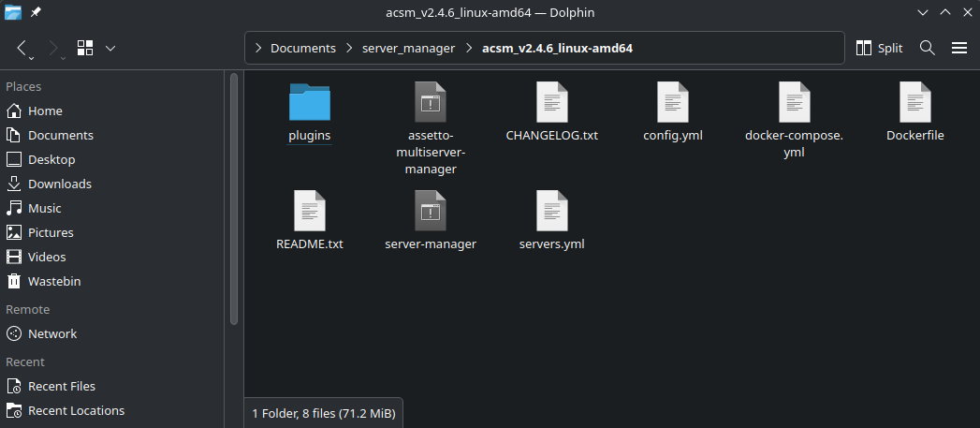Click the forward navigation arrow
Screen dimensions: 980x428
[x=53, y=48]
